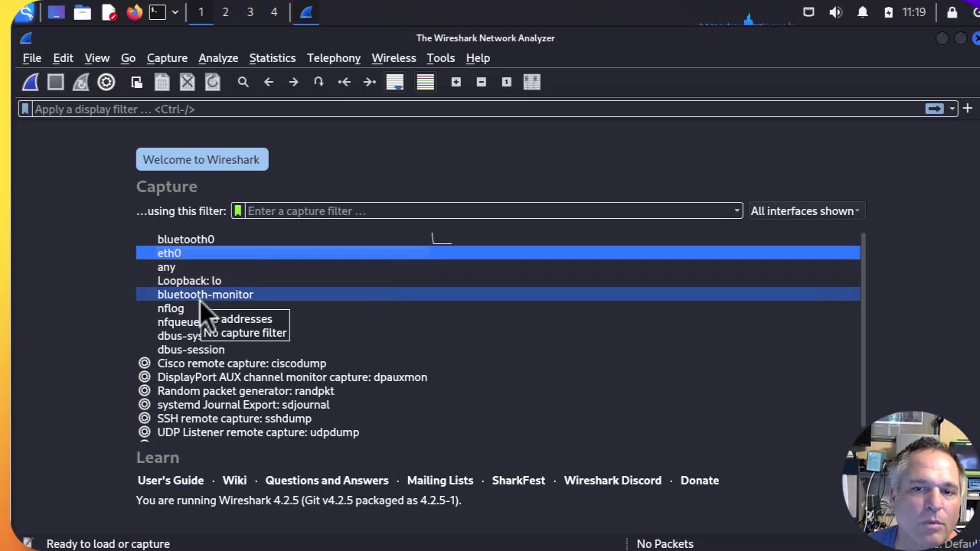Save this capture file toolbar icon
The height and width of the screenshot is (551, 980).
point(162,82)
